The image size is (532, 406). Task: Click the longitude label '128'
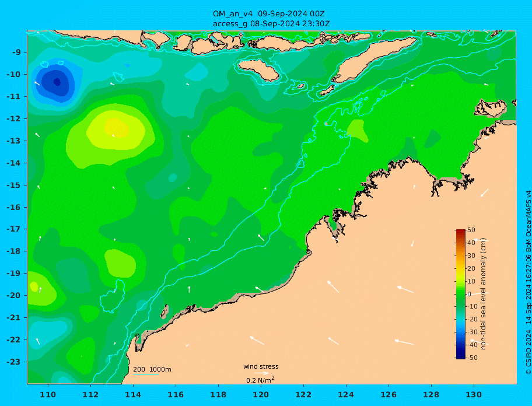(x=431, y=394)
